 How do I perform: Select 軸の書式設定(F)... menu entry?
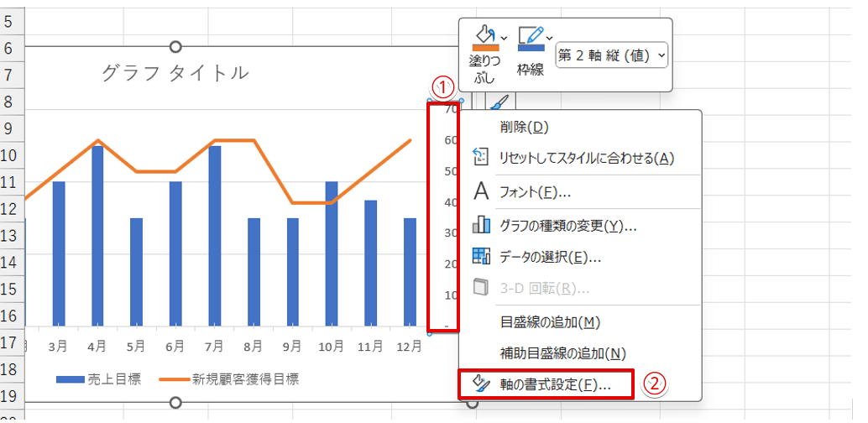[x=554, y=384]
